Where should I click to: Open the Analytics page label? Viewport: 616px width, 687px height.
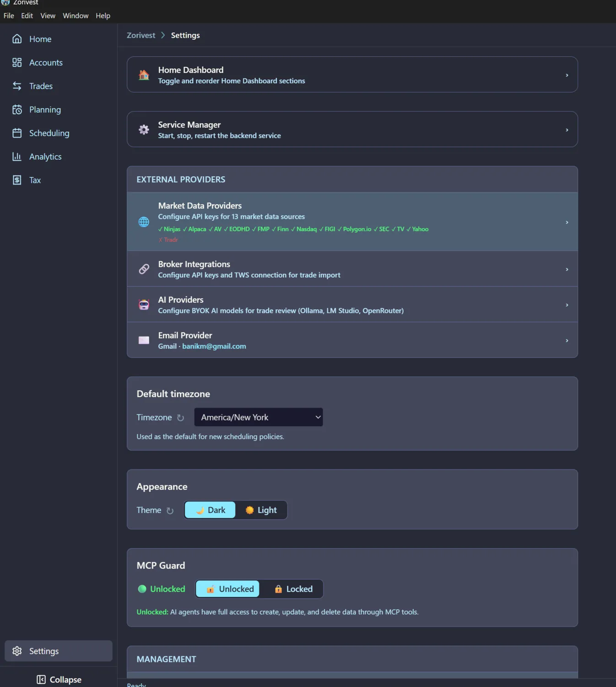pyautogui.click(x=45, y=157)
